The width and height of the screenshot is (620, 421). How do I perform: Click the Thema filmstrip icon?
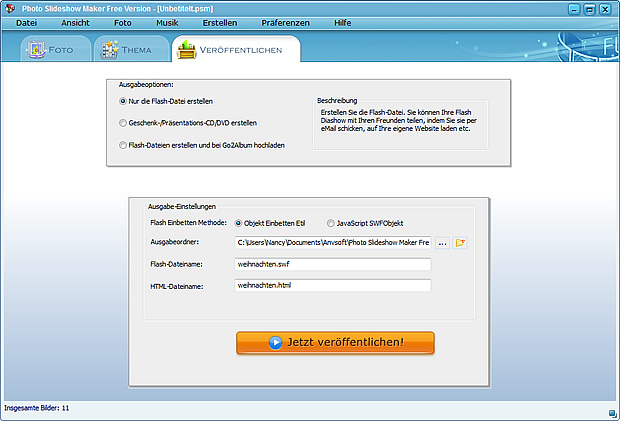click(x=109, y=50)
